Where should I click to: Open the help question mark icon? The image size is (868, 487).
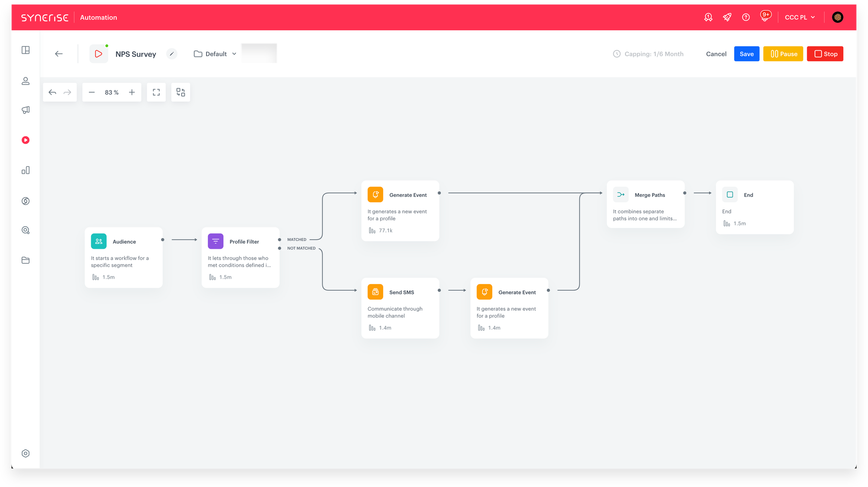click(746, 17)
